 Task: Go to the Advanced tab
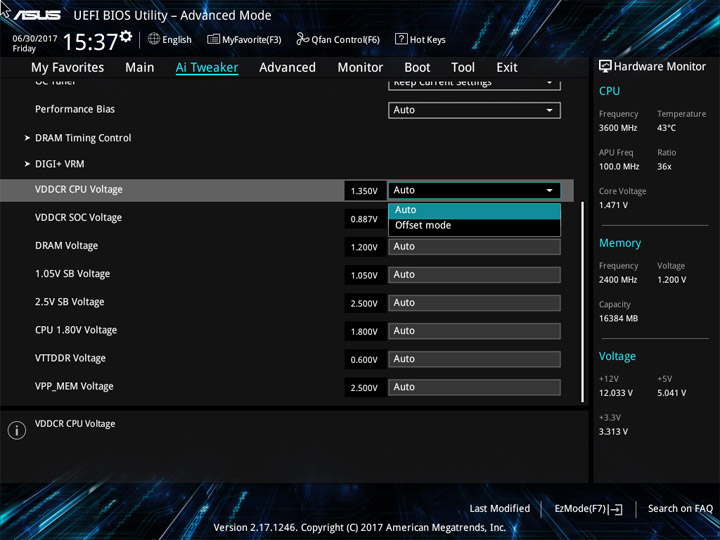(x=287, y=68)
